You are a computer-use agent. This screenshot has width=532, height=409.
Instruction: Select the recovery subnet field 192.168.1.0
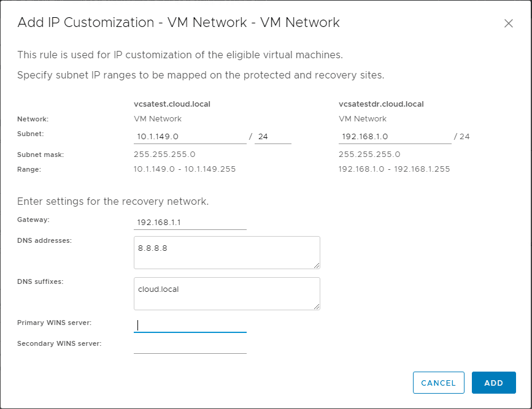tap(395, 137)
